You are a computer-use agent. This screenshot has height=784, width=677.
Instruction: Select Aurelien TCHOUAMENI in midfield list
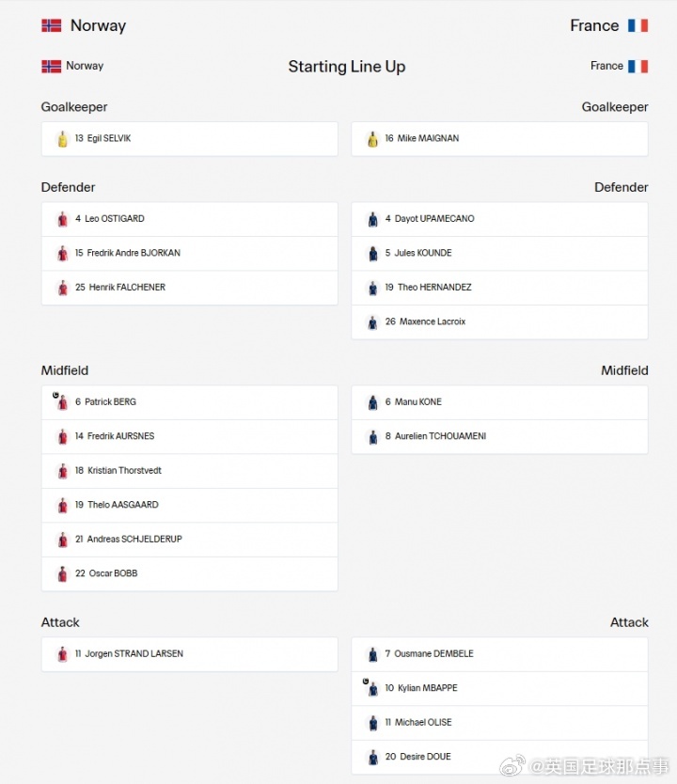pos(499,436)
